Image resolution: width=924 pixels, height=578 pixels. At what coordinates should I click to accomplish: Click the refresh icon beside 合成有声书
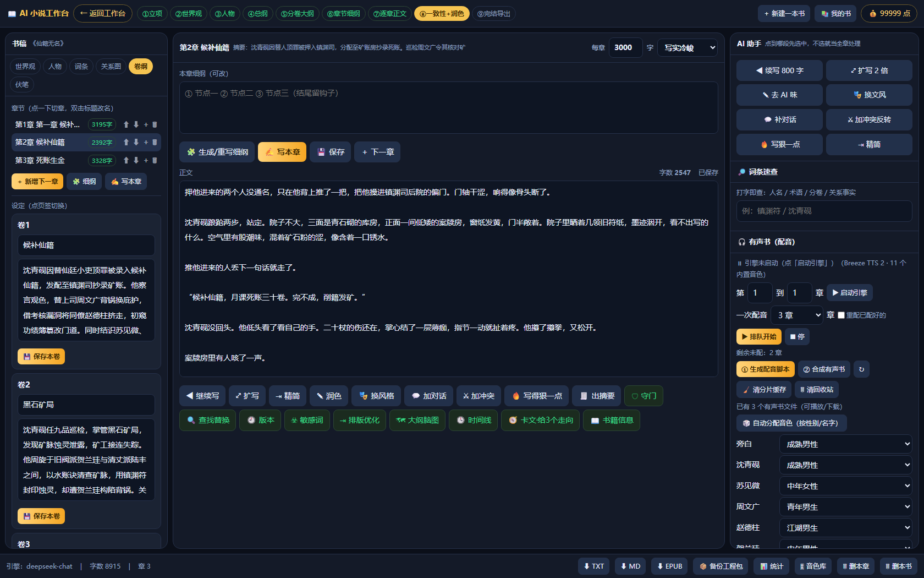tap(861, 369)
